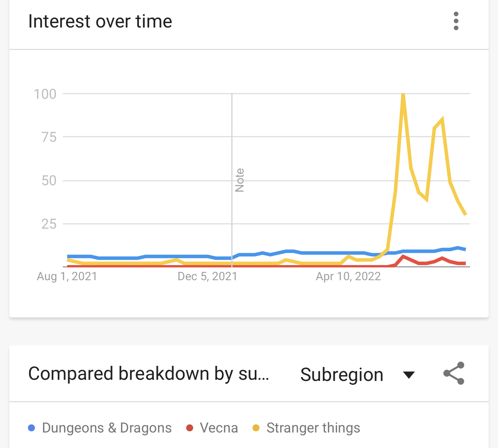Select the Stranger things legend label
Screen dimensions: 498x448
313,428
